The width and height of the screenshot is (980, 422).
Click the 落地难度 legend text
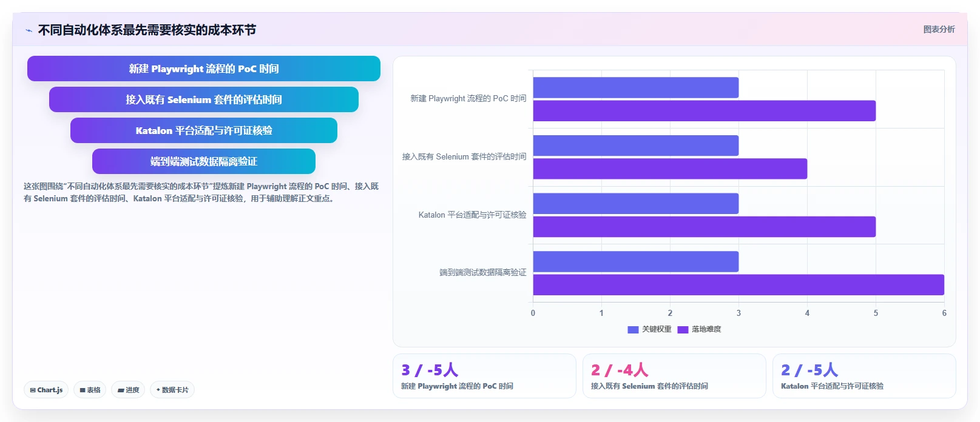pyautogui.click(x=706, y=329)
